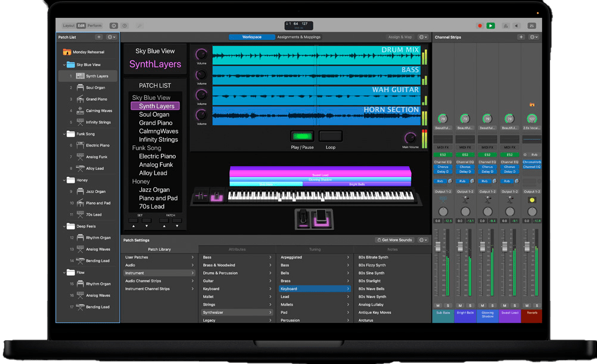Viewport: 597px width, 364px height.
Task: Expand the Synthesizer category arrow
Action: click(x=270, y=312)
